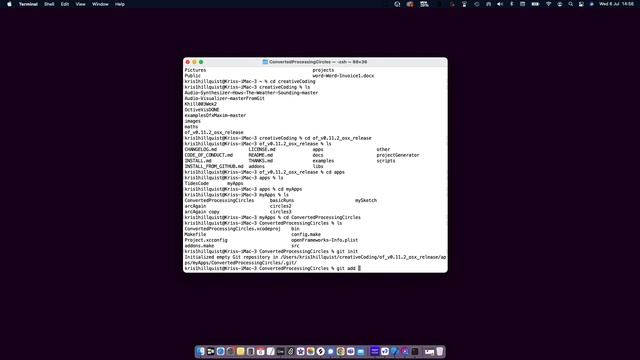
Task: Click the Terminal window title text
Action: coord(318,62)
